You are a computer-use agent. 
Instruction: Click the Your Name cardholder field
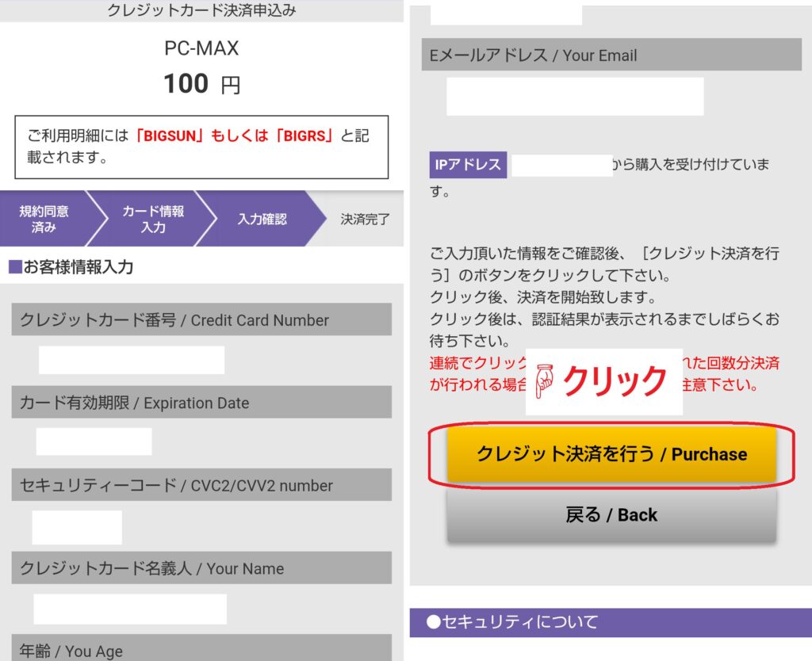[x=130, y=609]
